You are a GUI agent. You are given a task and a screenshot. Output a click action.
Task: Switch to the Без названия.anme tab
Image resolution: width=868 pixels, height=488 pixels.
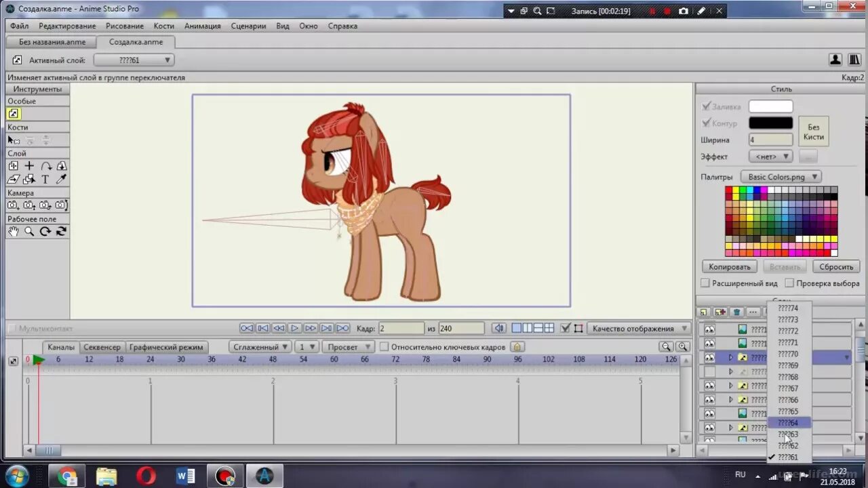(52, 42)
